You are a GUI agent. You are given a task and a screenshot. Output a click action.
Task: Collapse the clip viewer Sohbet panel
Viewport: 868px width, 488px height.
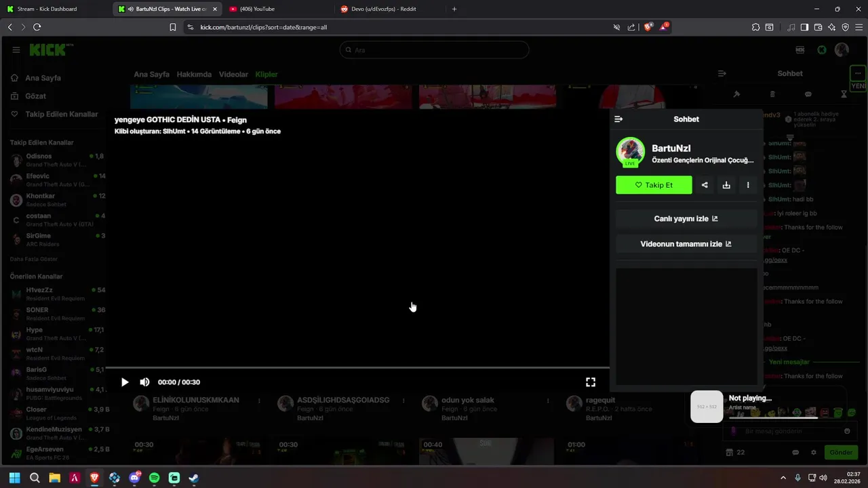pyautogui.click(x=618, y=119)
